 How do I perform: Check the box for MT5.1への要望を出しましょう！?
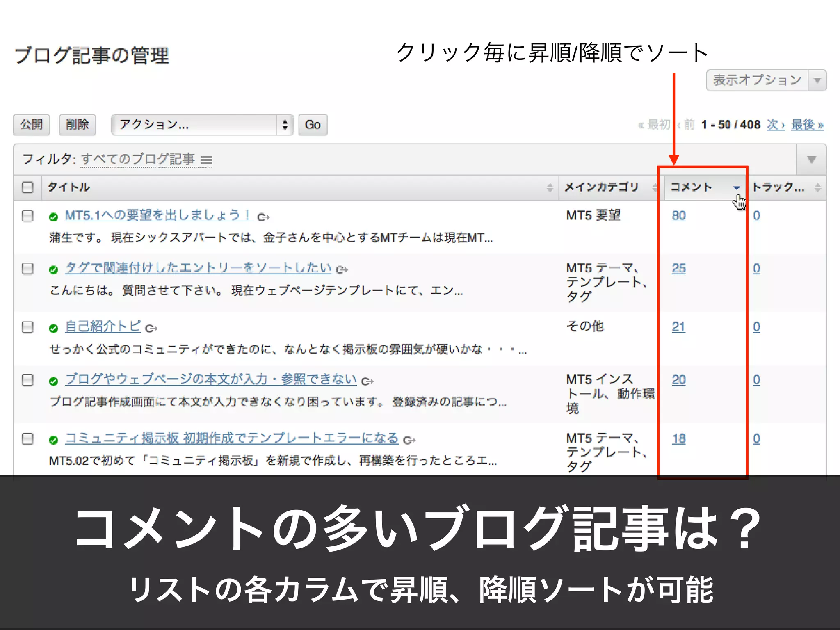point(27,216)
